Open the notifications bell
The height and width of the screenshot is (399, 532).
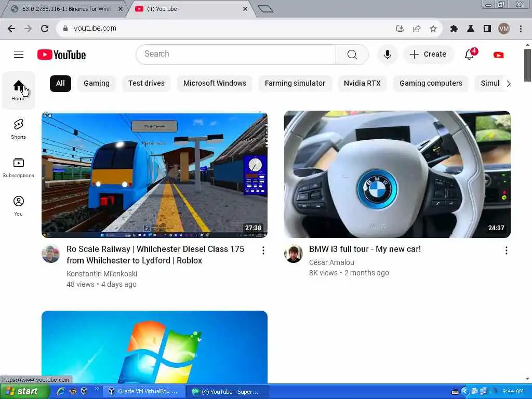click(470, 54)
